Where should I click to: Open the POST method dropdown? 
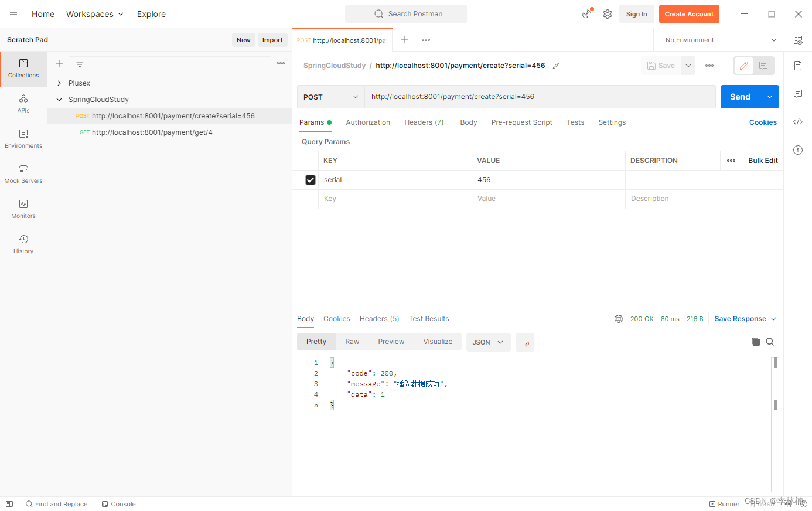(x=330, y=97)
